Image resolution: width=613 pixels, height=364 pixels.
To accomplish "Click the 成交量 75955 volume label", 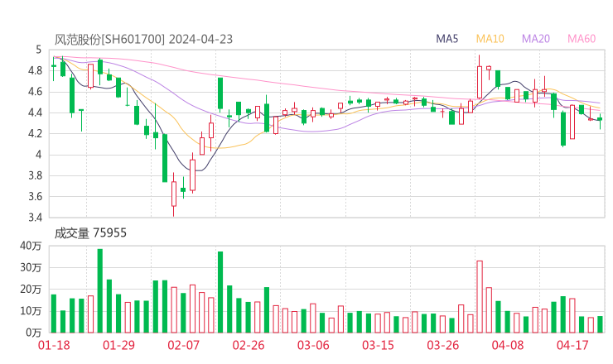I will pos(90,233).
